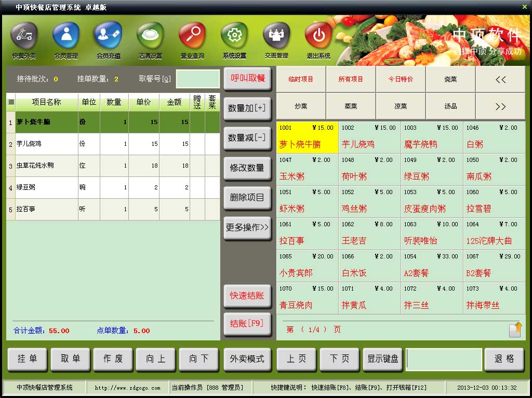Open the 营业查询 sales query icon

192,36
